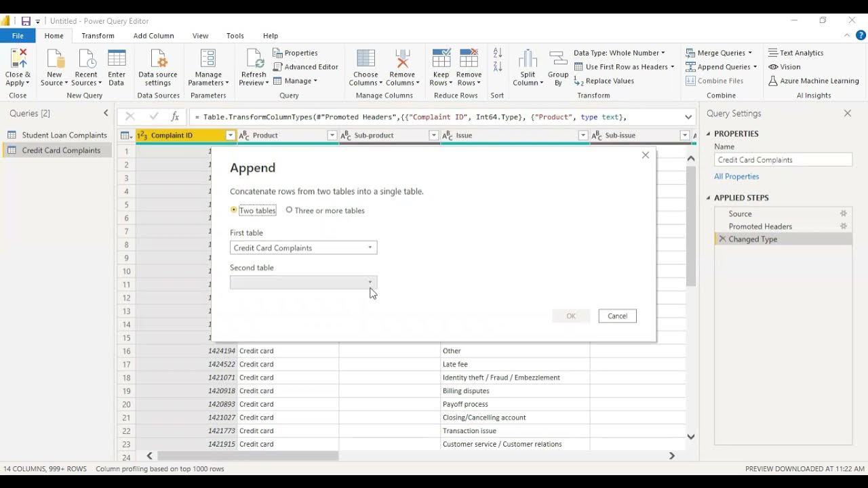
Task: Click Cancel in Append dialog
Action: pos(617,316)
